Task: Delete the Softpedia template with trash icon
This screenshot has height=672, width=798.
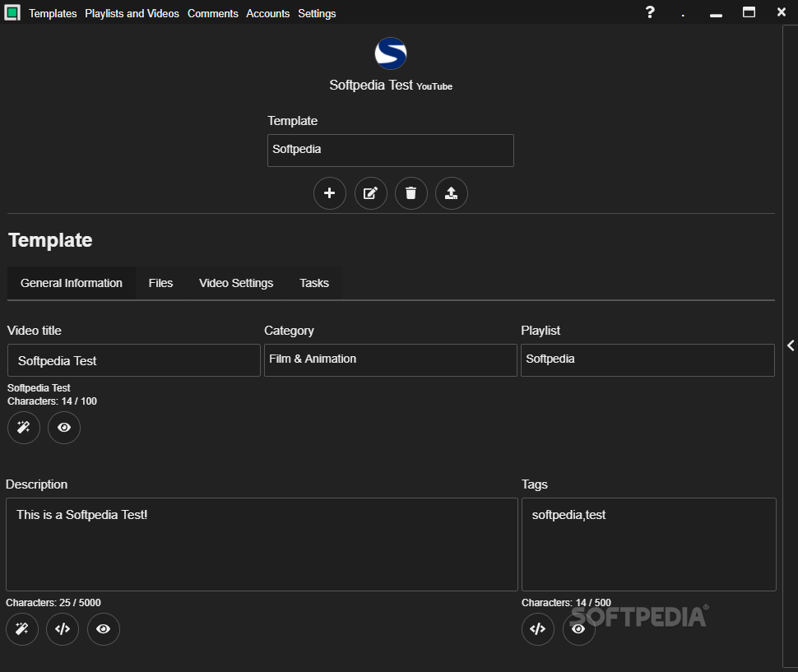Action: point(411,193)
